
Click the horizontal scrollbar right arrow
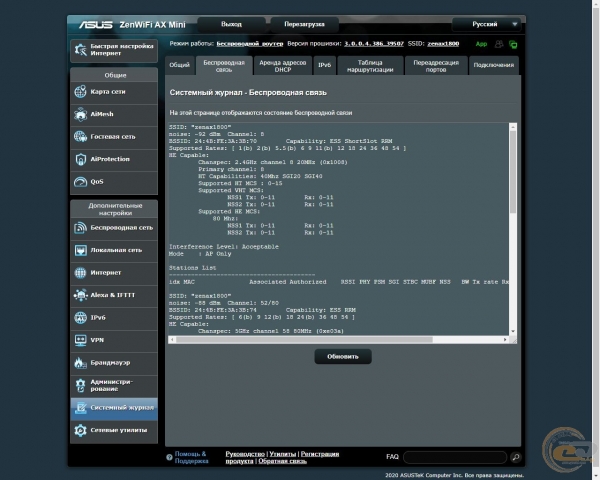[505, 340]
